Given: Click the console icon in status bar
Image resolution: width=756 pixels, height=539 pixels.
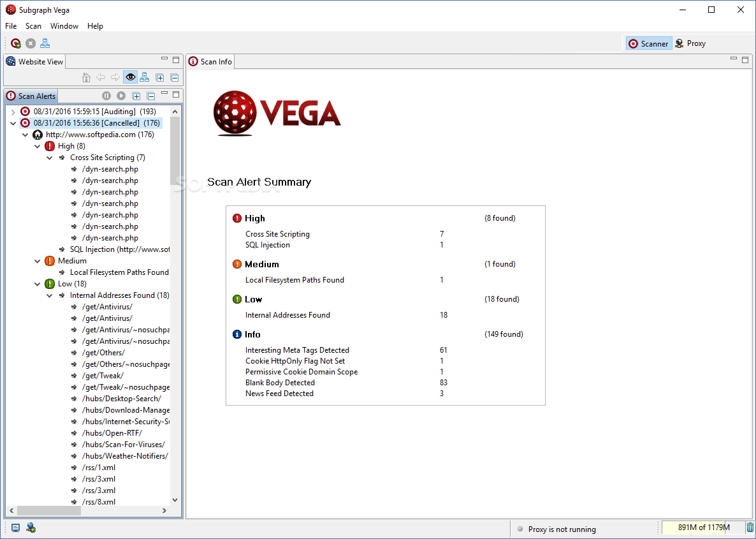Looking at the screenshot, I should tap(15, 528).
